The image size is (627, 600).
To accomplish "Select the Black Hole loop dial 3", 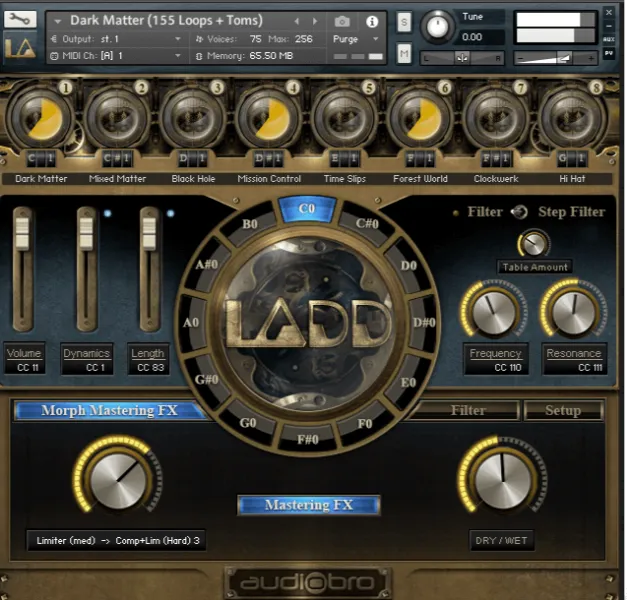I will (193, 118).
